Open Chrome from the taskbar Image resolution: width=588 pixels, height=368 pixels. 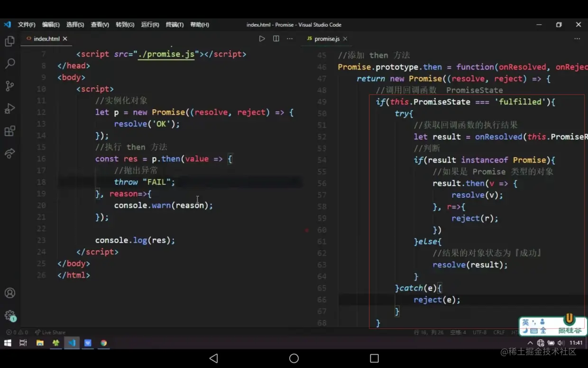point(104,343)
